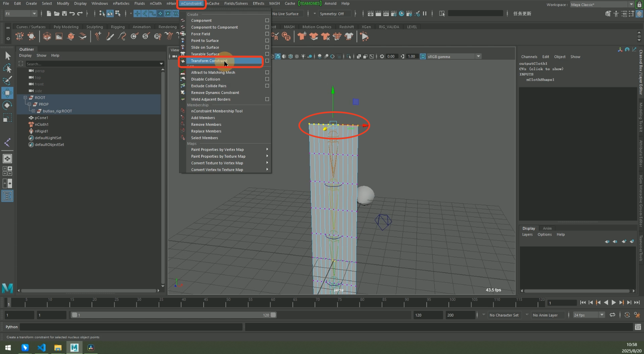Open the 24 fps frame rate dropdown

click(602, 315)
